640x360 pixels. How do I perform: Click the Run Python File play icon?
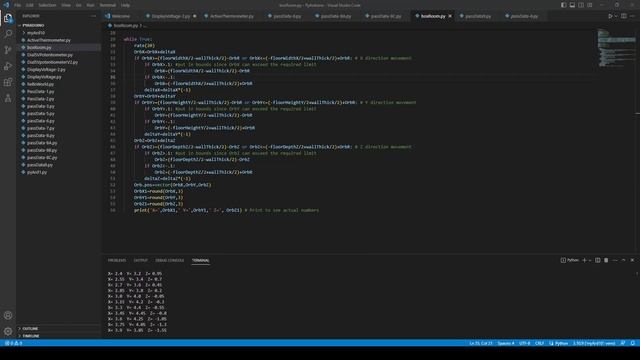610,16
